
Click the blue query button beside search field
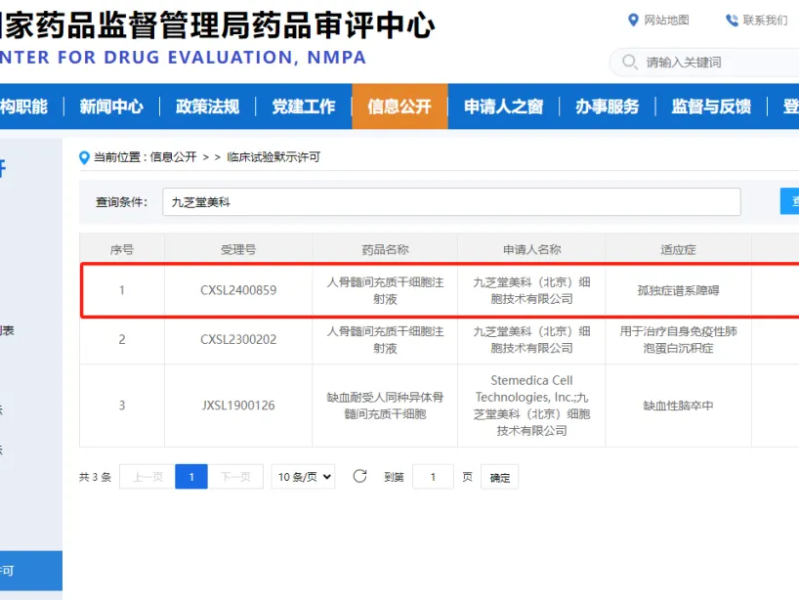pos(790,201)
